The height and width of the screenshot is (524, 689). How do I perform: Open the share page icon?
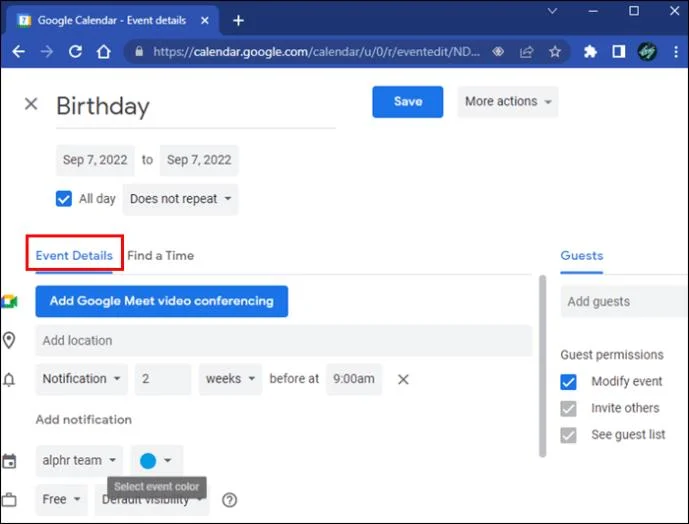[526, 52]
